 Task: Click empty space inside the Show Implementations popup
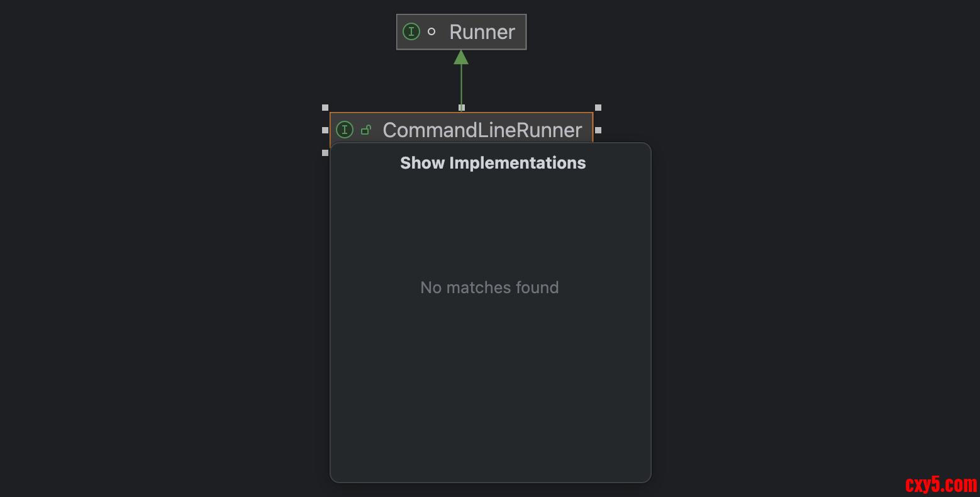(491, 390)
